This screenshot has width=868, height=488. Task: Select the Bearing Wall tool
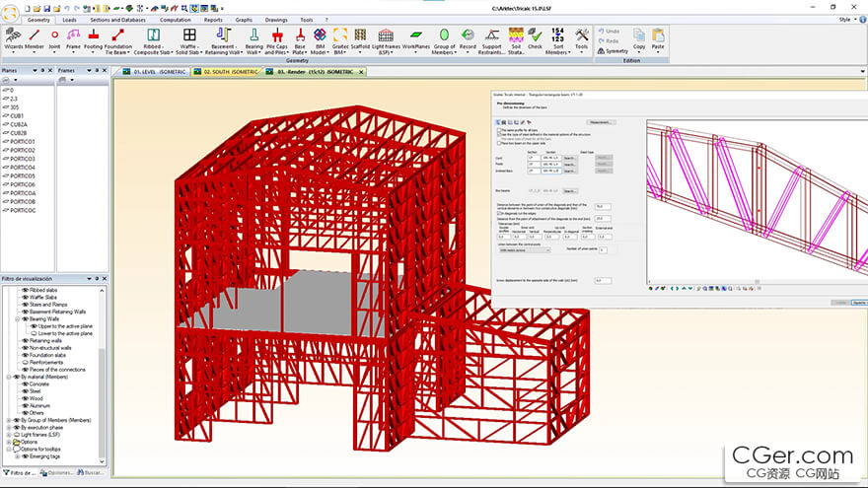[253, 41]
